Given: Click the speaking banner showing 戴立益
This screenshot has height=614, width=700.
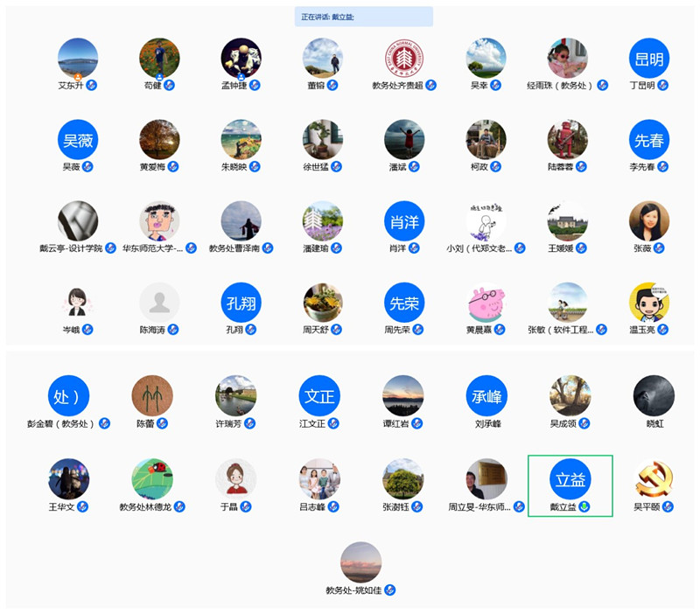Looking at the screenshot, I should tap(364, 17).
